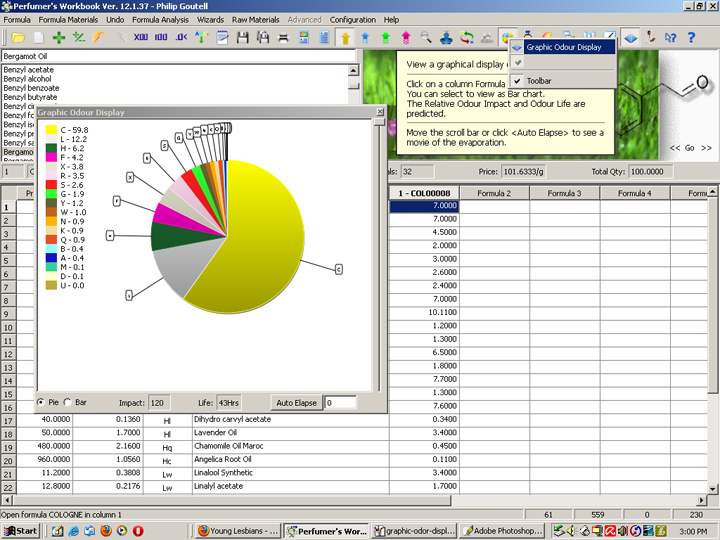
Task: Click the X00 rounding toolbar icon
Action: [141, 38]
